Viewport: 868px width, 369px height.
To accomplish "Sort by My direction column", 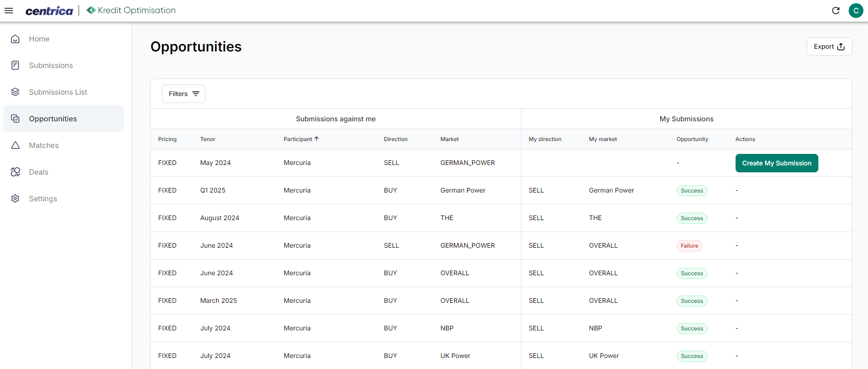I will [545, 139].
